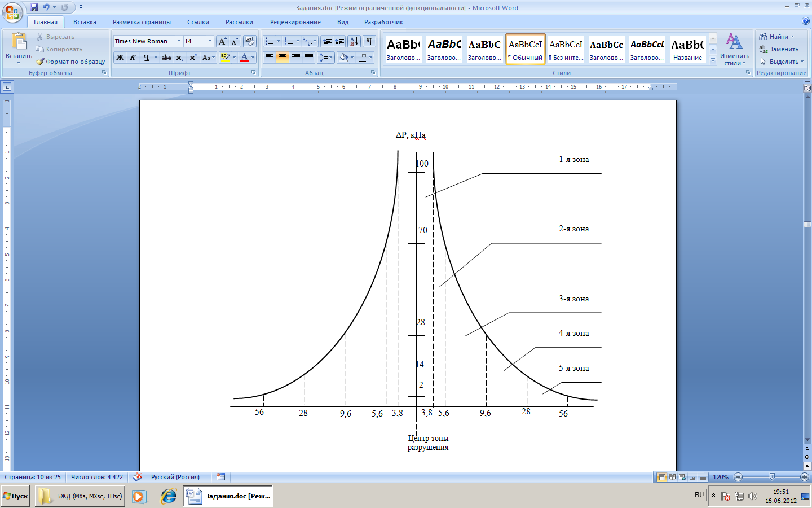
Task: Open font size dropdown
Action: pos(210,41)
